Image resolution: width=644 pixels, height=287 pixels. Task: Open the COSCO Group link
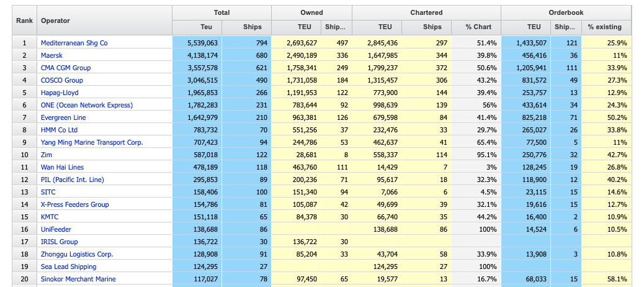[x=61, y=80]
